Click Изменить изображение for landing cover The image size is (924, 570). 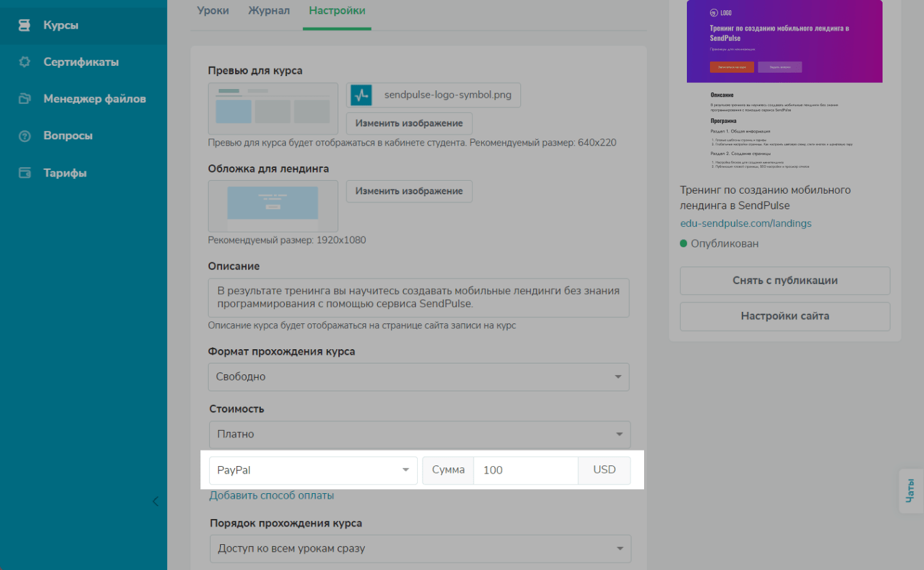(x=409, y=191)
